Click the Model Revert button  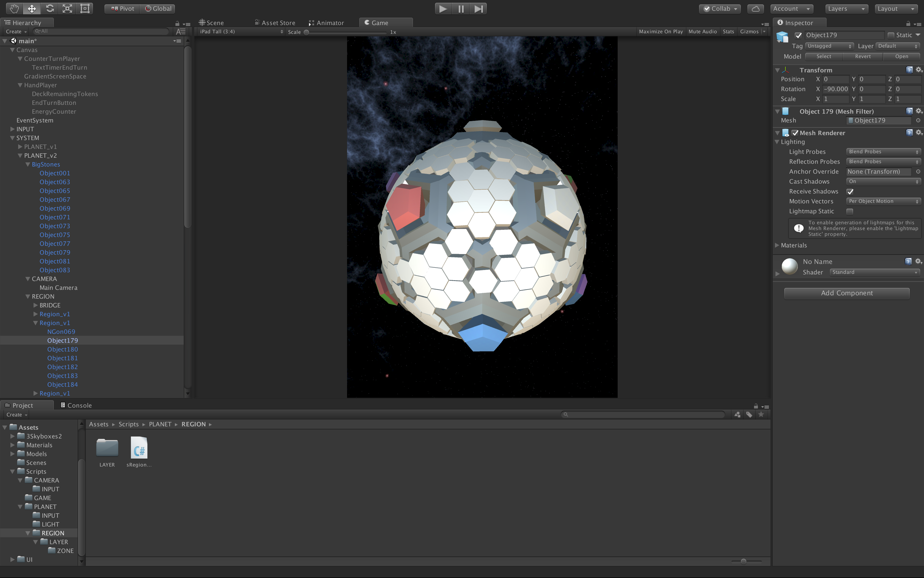pyautogui.click(x=862, y=57)
